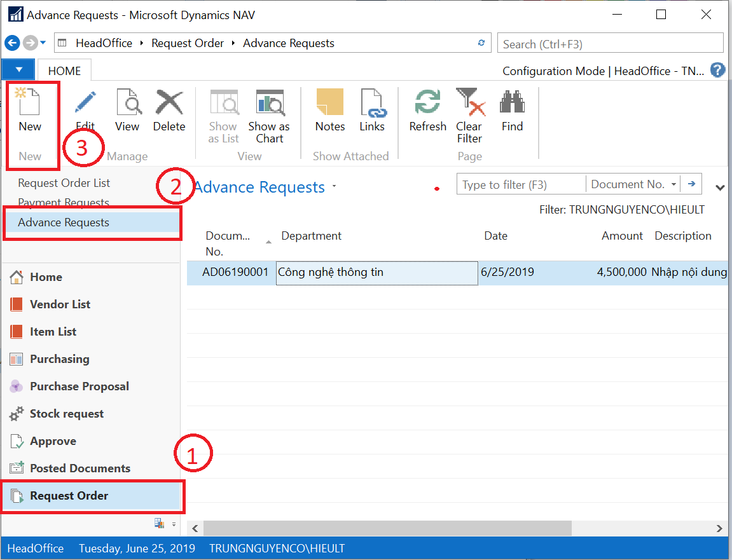The height and width of the screenshot is (560, 732).
Task: Click the Edit pencil icon
Action: click(x=85, y=102)
